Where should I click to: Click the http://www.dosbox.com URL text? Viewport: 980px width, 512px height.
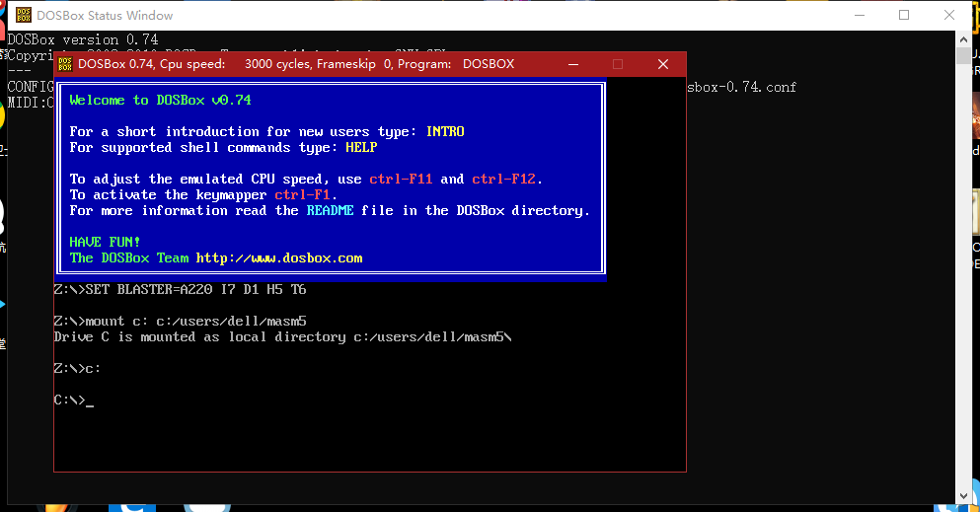click(x=279, y=258)
